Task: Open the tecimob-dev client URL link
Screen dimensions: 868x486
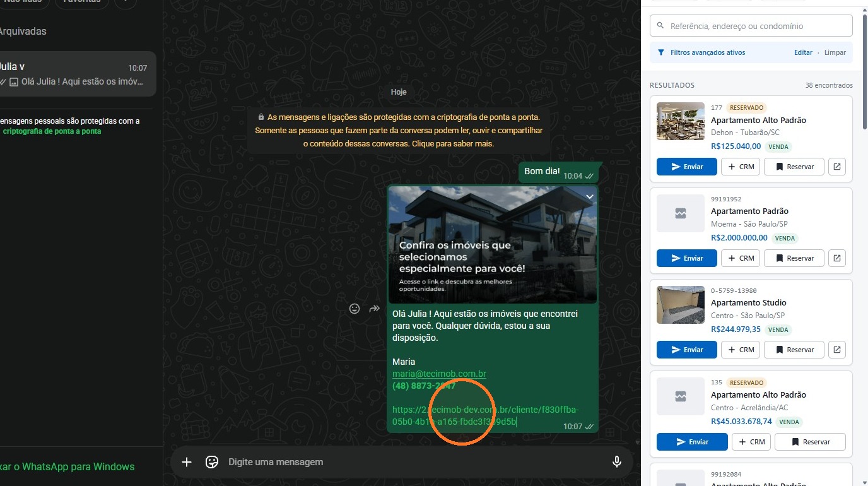Action: [x=485, y=416]
